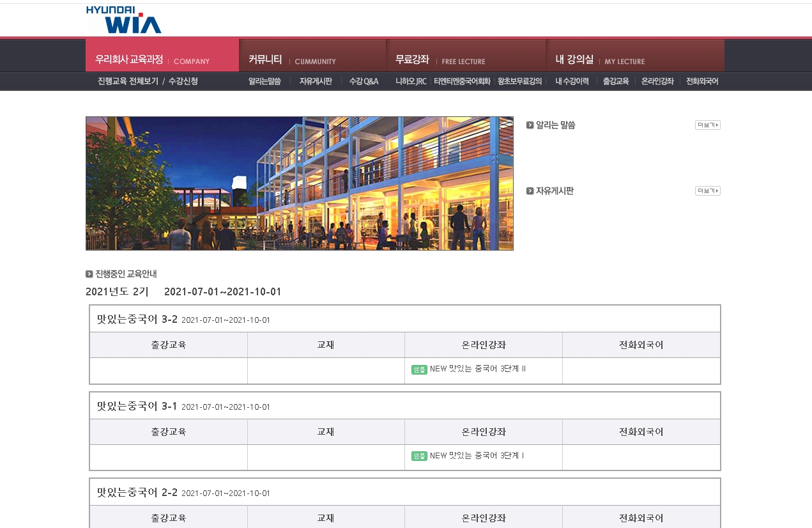Click the 2021년도 2기 term label
Screen dimensions: 812x528
point(117,292)
